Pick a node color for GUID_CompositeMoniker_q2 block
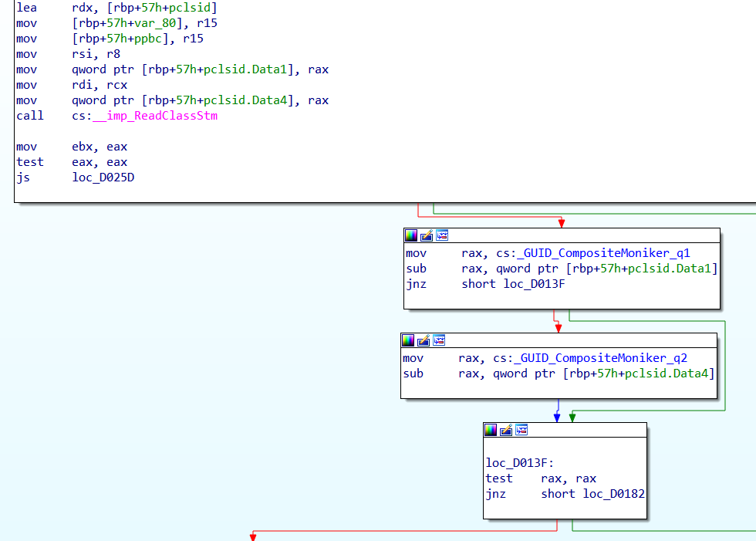The image size is (756, 541). 407,340
